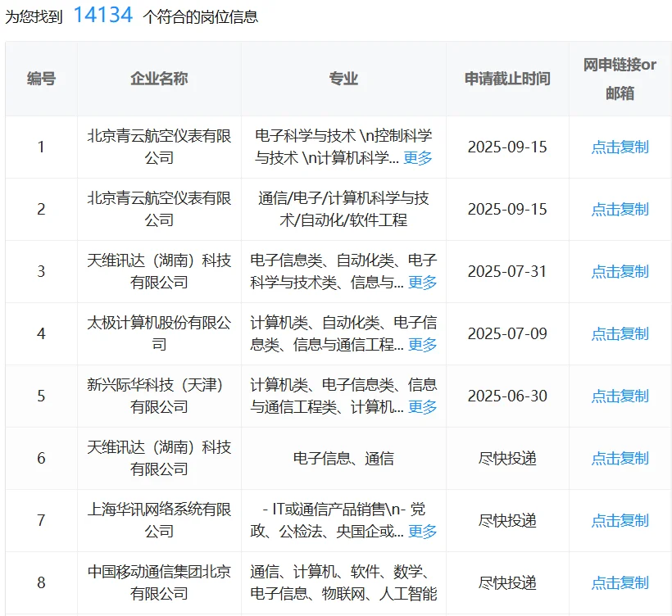Click company name 新兴际华科技（天津）有限公司
Viewport: 672px width, 616px height.
[159, 396]
